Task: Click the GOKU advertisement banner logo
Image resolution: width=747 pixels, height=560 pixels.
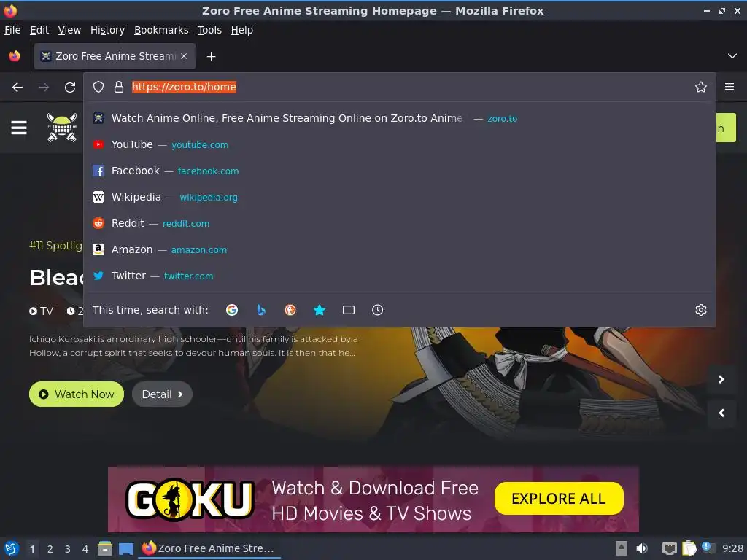Action: tap(190, 499)
